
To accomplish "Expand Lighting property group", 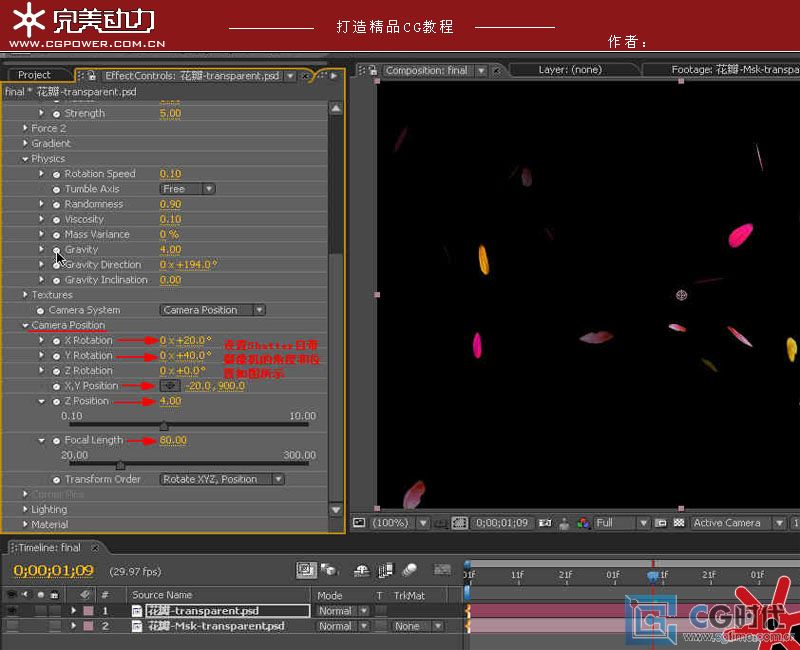I will point(24,509).
